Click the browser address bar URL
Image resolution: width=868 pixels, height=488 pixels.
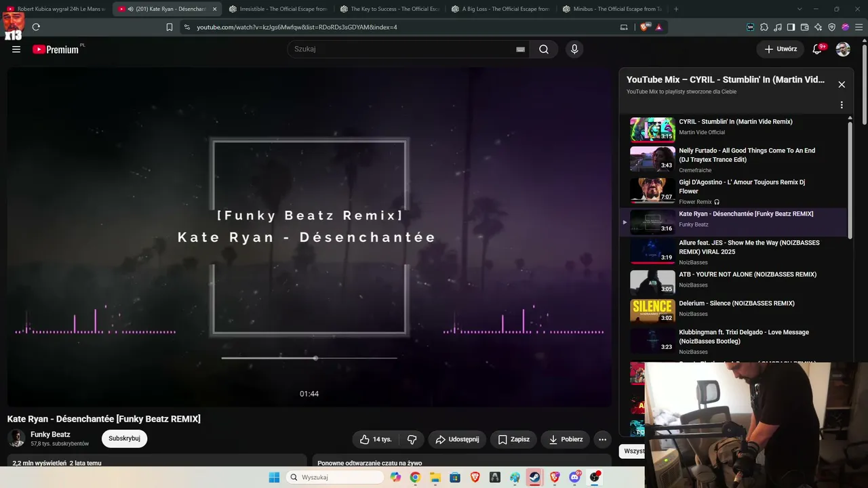(x=297, y=27)
